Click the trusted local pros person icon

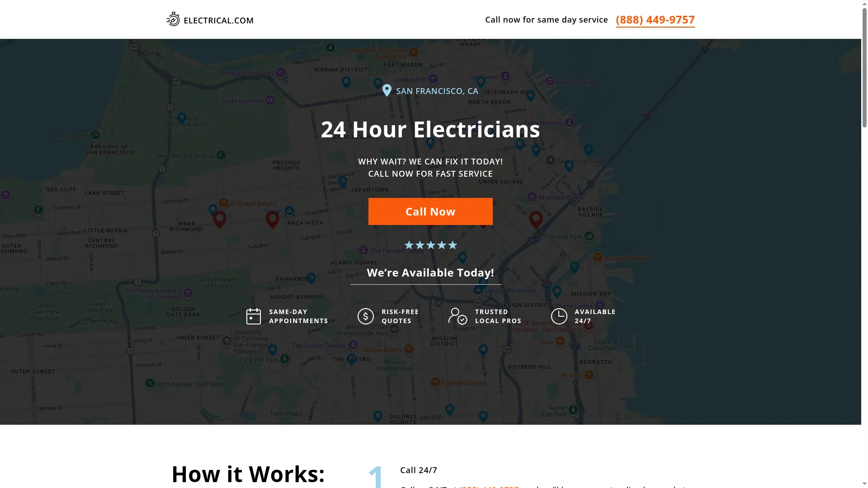458,316
